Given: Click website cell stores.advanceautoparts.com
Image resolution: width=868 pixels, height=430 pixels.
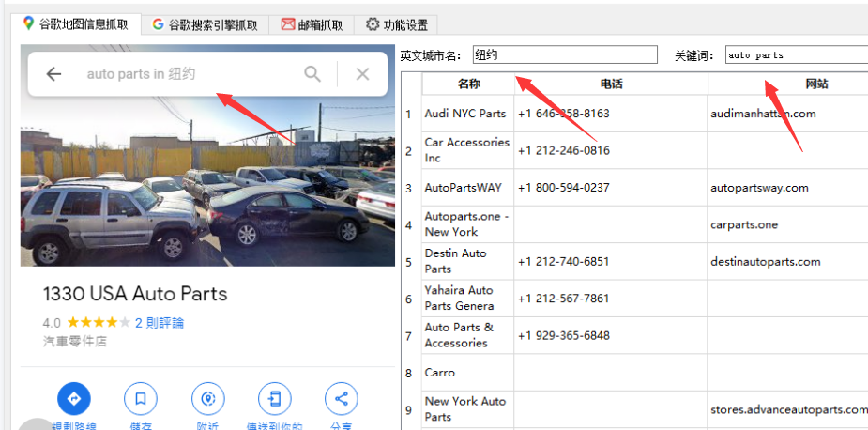Looking at the screenshot, I should (787, 409).
